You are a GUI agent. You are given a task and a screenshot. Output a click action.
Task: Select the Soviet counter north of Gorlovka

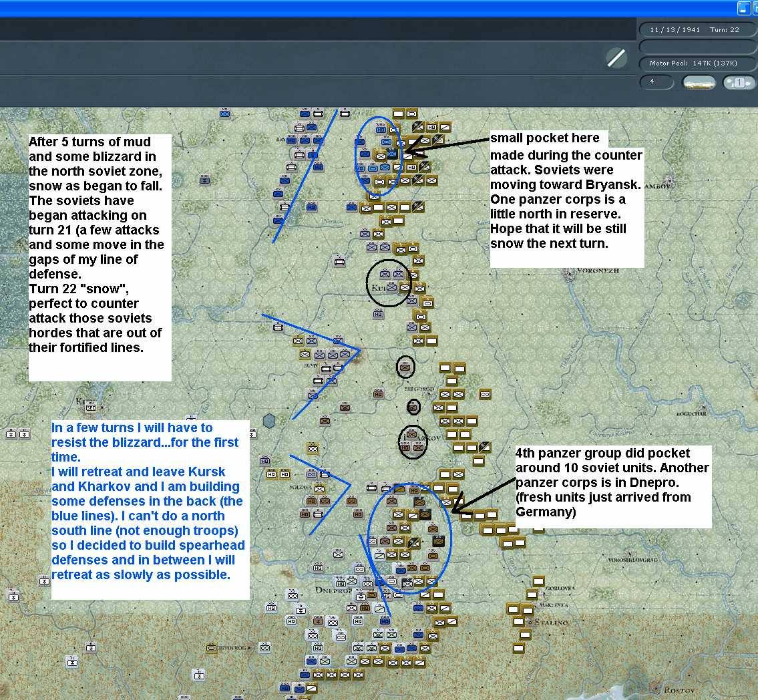tap(538, 581)
